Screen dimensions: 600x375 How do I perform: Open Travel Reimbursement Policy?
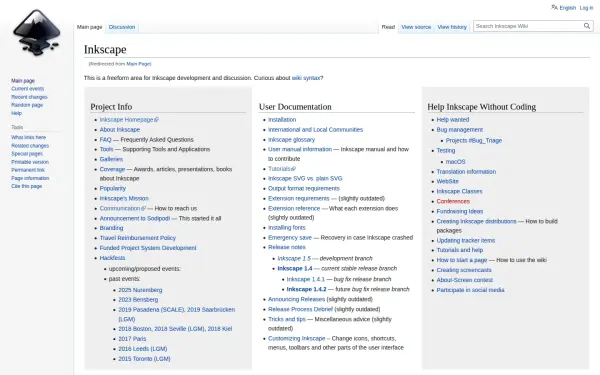pyautogui.click(x=138, y=238)
